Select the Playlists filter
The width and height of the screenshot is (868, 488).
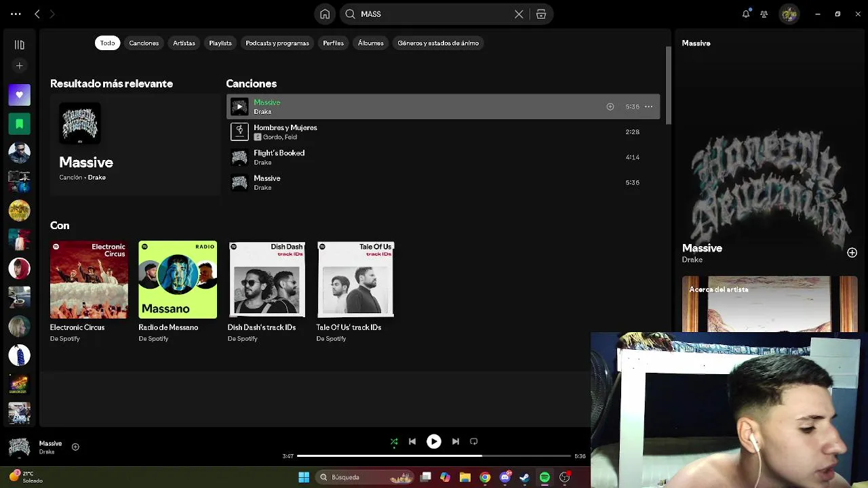pyautogui.click(x=220, y=43)
